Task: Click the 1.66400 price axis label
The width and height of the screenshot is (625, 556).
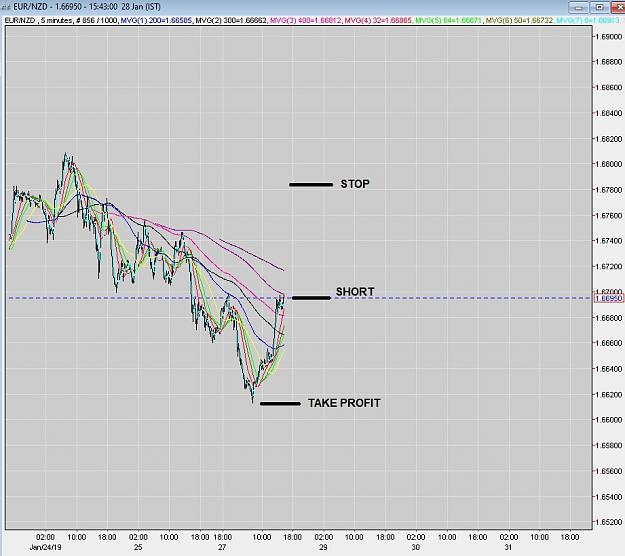Action: (x=608, y=369)
